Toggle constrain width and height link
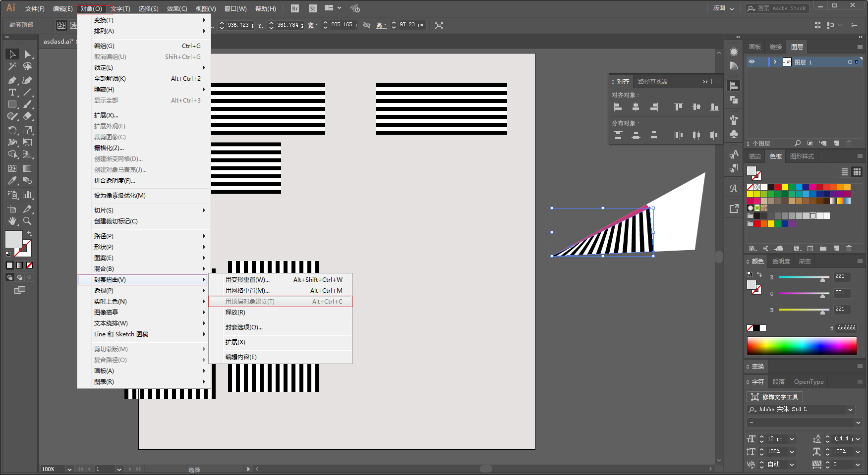The height and width of the screenshot is (475, 868). 367,25
